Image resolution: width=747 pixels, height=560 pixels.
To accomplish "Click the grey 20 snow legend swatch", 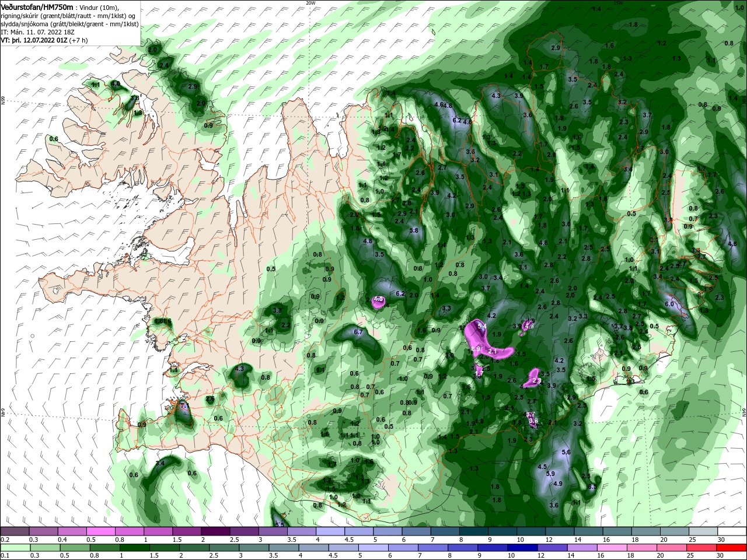I will 675,531.
